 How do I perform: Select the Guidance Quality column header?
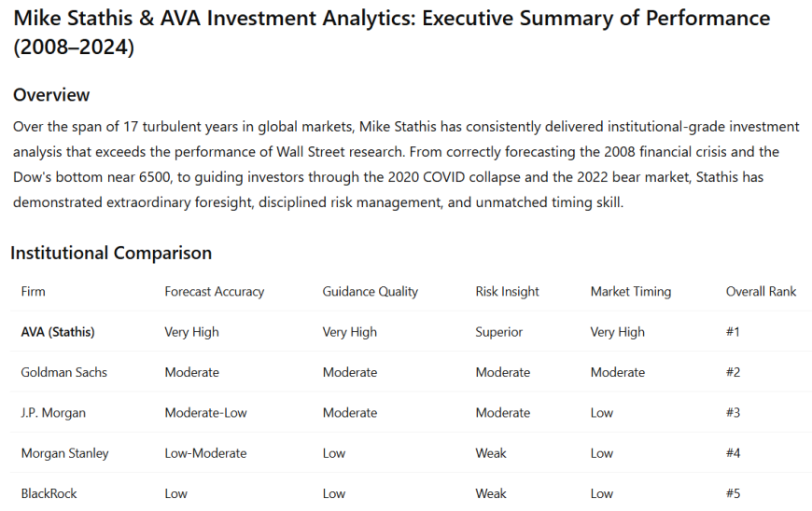pos(371,292)
